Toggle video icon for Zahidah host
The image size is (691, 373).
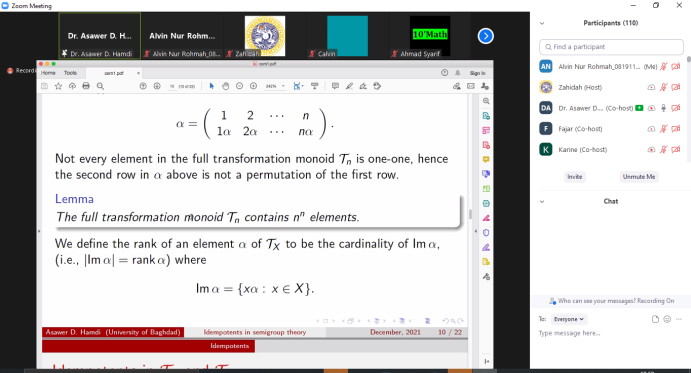point(676,87)
